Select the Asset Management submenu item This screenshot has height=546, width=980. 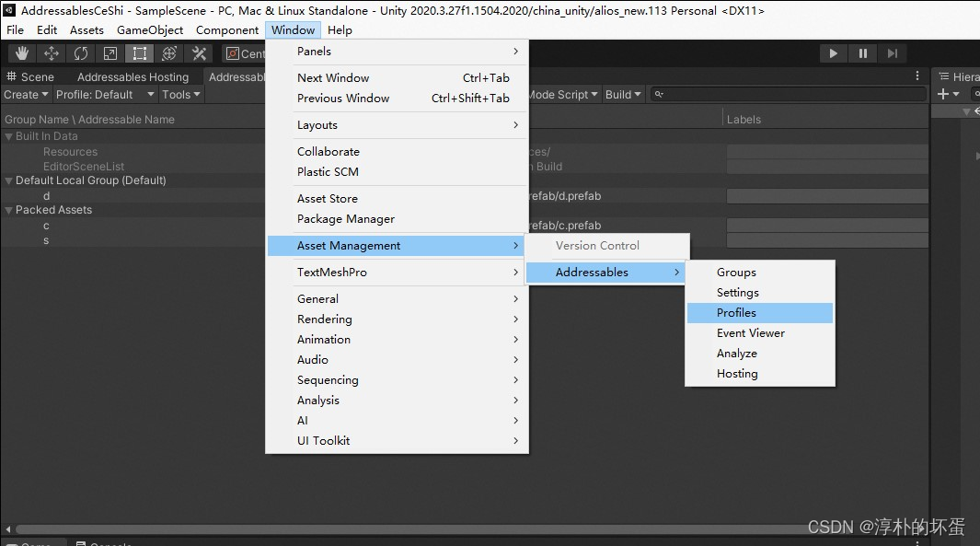(x=398, y=246)
